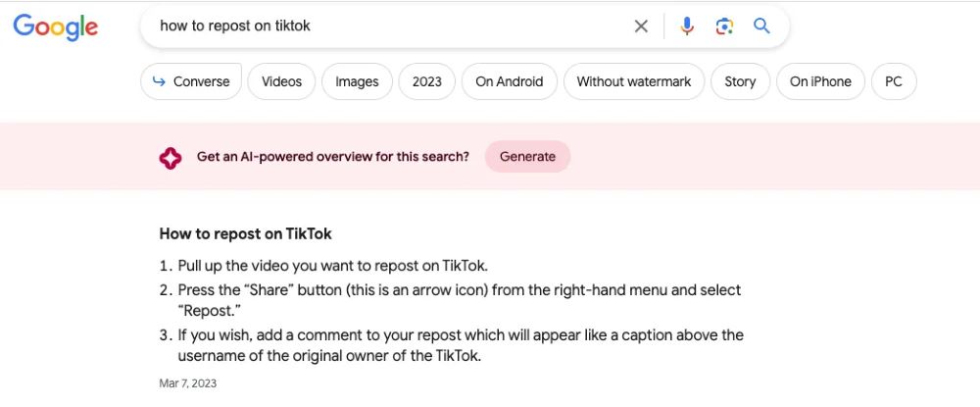980x407 pixels.
Task: Choose the Story filter chip
Action: pos(740,81)
